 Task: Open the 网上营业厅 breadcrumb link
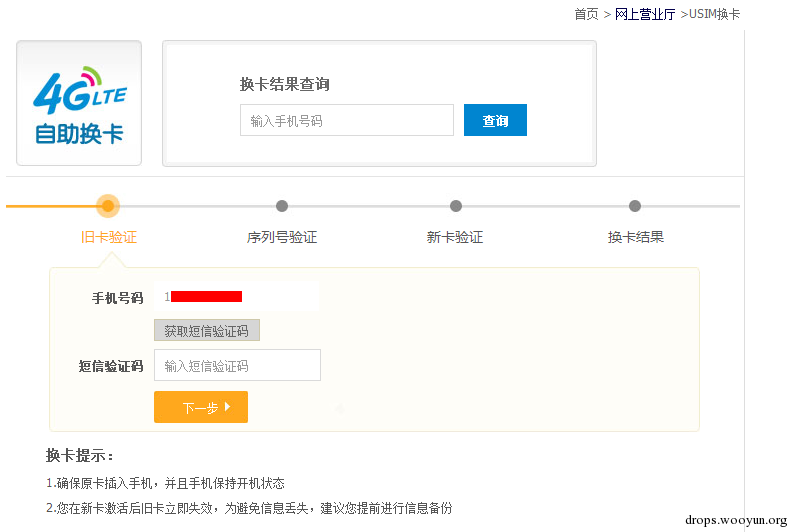(x=645, y=14)
